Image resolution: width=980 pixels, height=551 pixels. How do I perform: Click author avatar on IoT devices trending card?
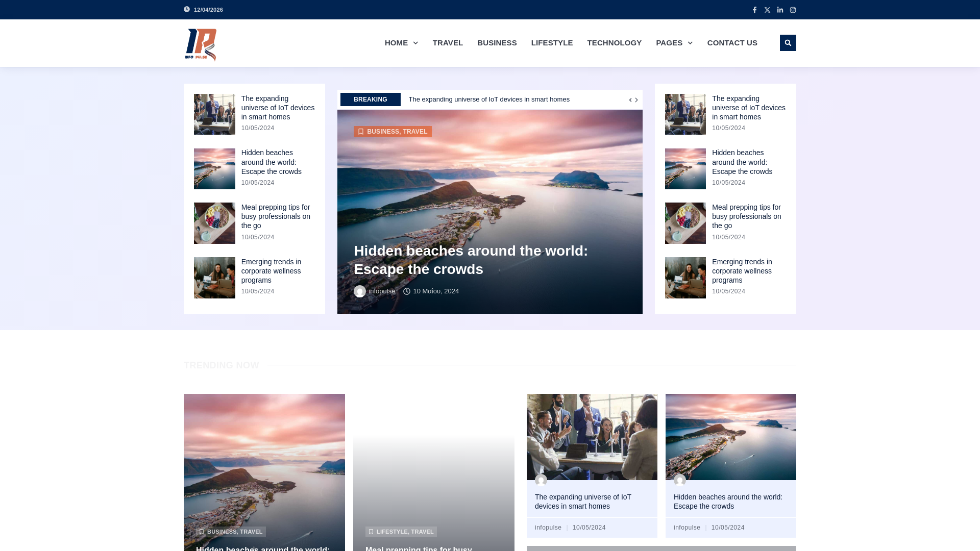541,480
